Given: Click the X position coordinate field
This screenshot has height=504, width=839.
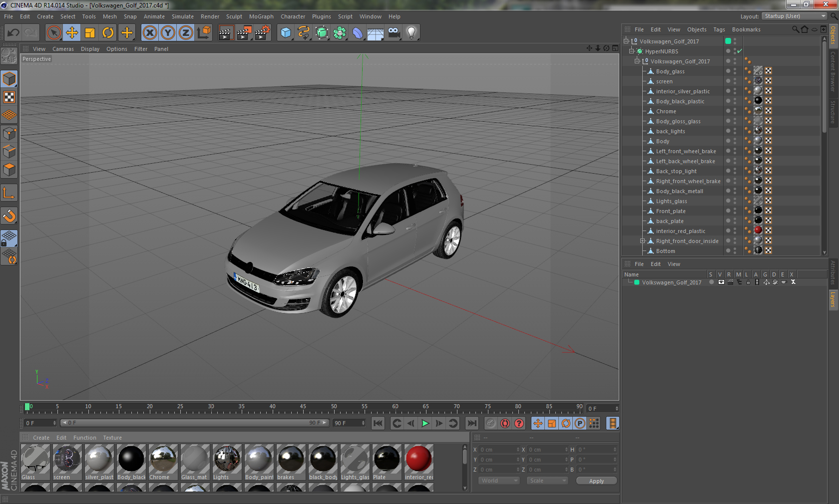Looking at the screenshot, I should tap(499, 449).
